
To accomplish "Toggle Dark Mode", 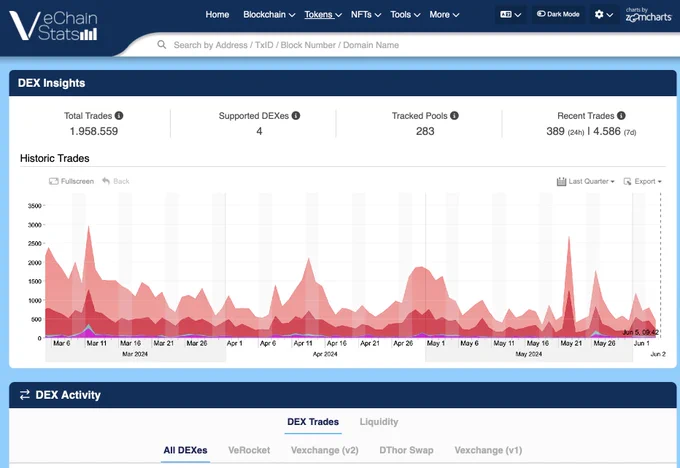I will [x=558, y=14].
